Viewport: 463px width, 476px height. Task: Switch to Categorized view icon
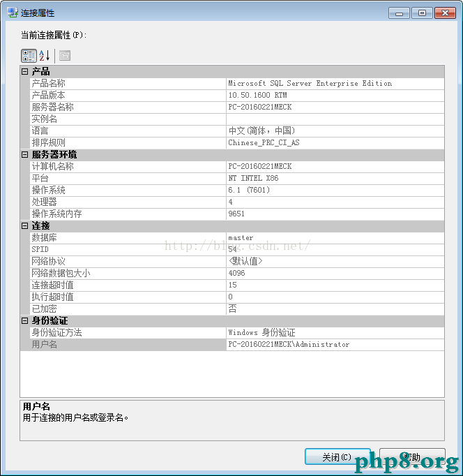coord(29,56)
